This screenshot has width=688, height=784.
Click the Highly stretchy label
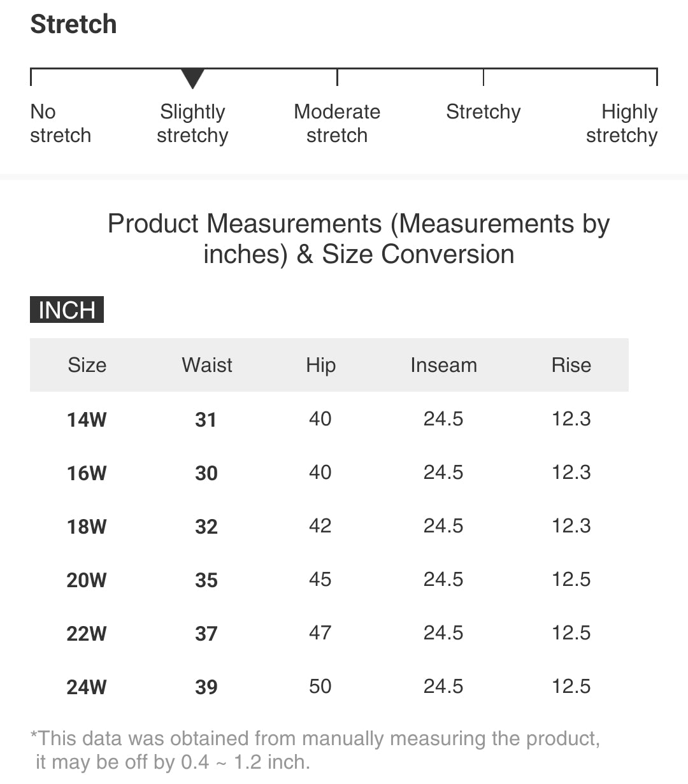click(x=622, y=124)
